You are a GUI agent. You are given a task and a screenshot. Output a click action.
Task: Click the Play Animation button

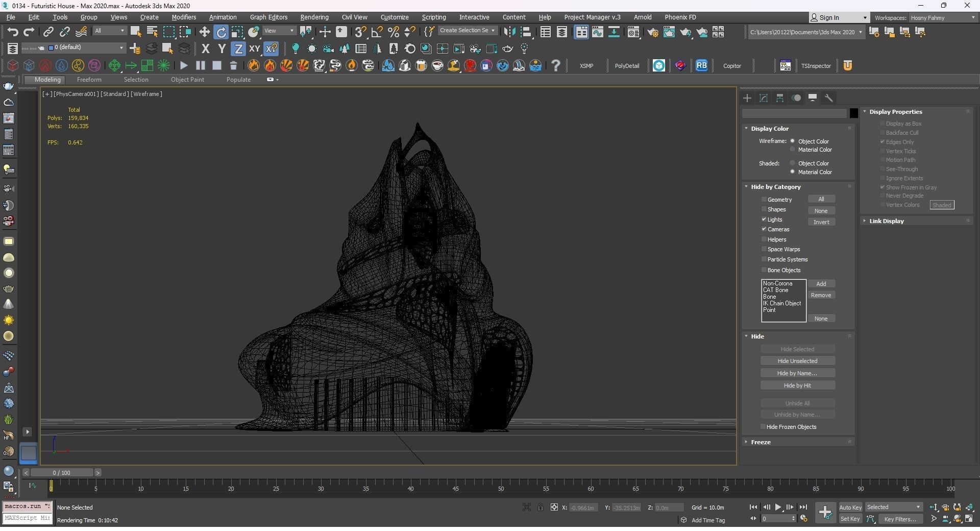click(778, 507)
